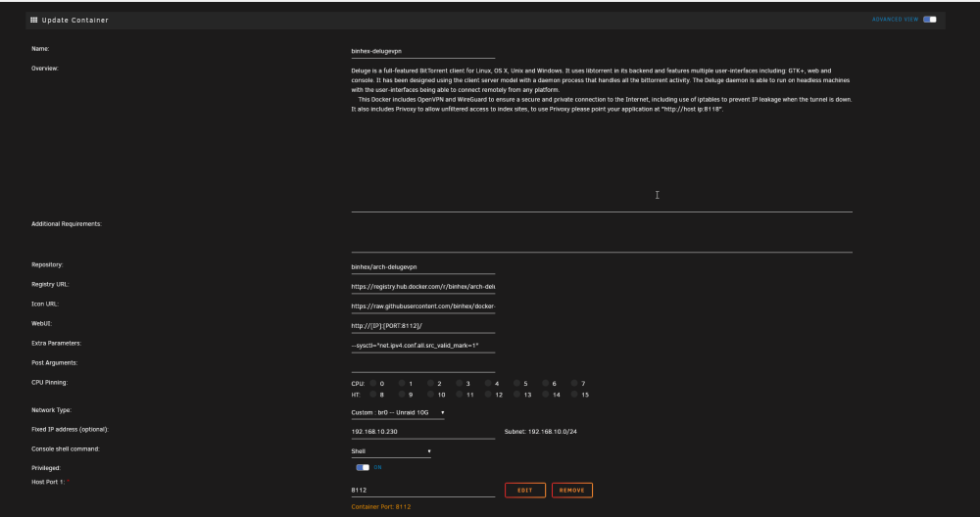Image resolution: width=980 pixels, height=517 pixels.
Task: Click the Edit button for Host Port 1
Action: [x=525, y=491]
